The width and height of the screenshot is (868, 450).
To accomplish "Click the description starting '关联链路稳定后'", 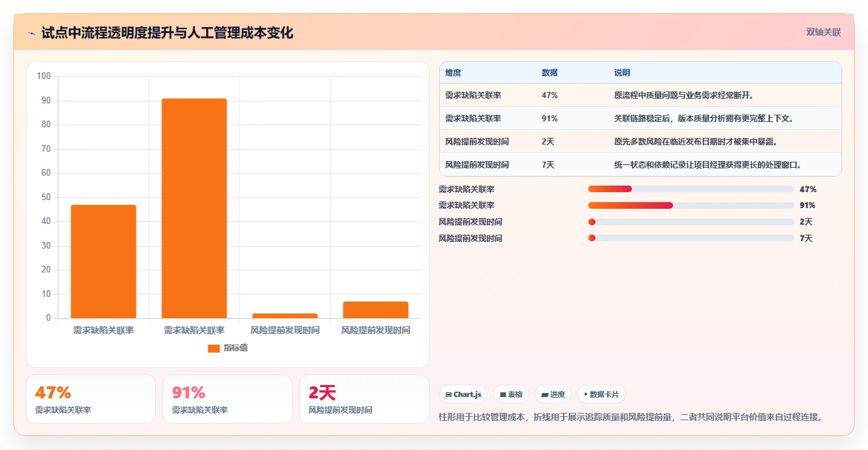I will click(704, 119).
